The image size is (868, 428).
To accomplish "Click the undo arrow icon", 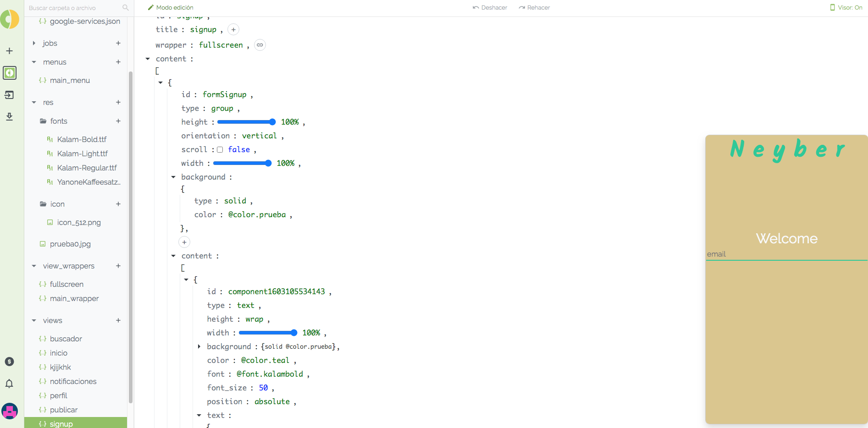I will coord(476,8).
